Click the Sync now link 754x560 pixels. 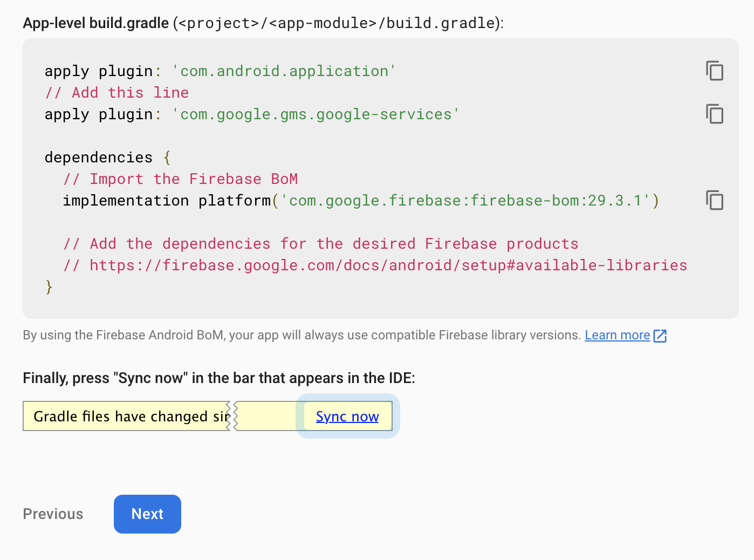pos(347,416)
